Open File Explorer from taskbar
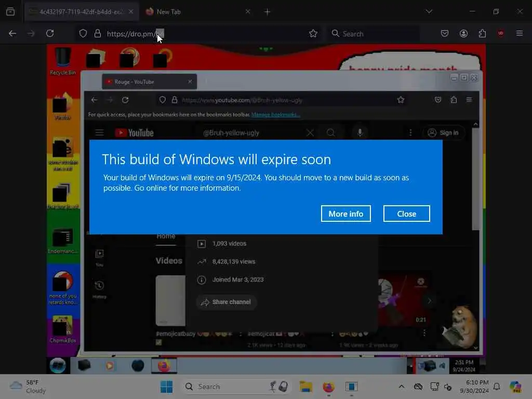 point(305,387)
